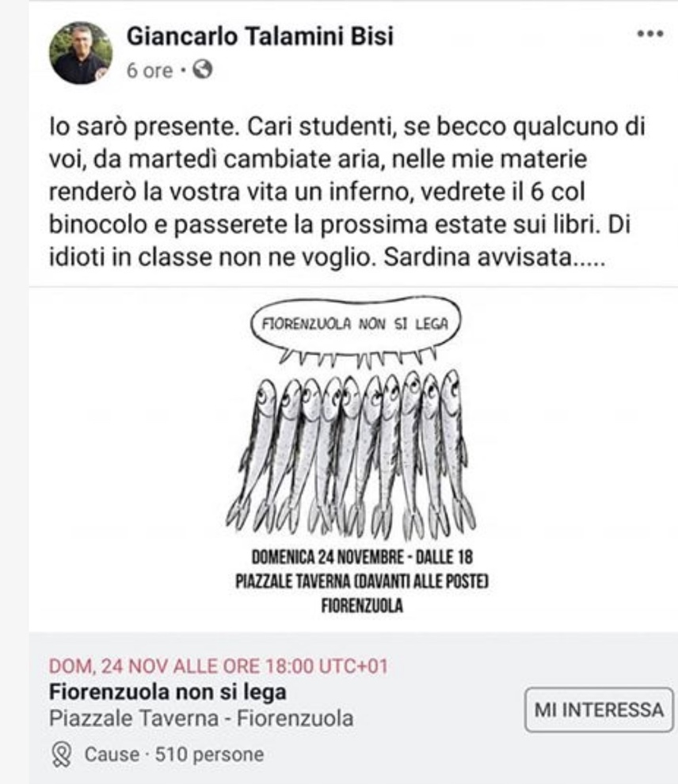Click the '6 ore' post timestamp
Image resolution: width=678 pixels, height=784 pixels.
pos(150,70)
